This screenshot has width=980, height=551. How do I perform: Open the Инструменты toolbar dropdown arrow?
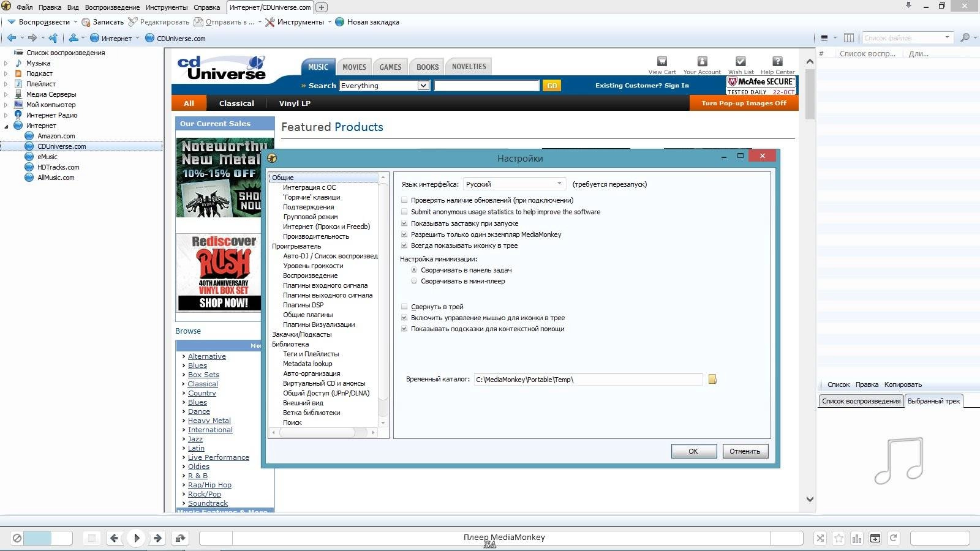pos(330,22)
